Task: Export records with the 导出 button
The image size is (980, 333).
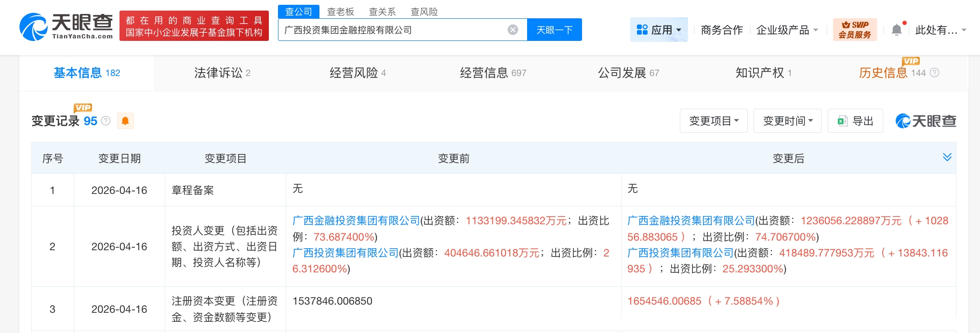Action: tap(855, 121)
